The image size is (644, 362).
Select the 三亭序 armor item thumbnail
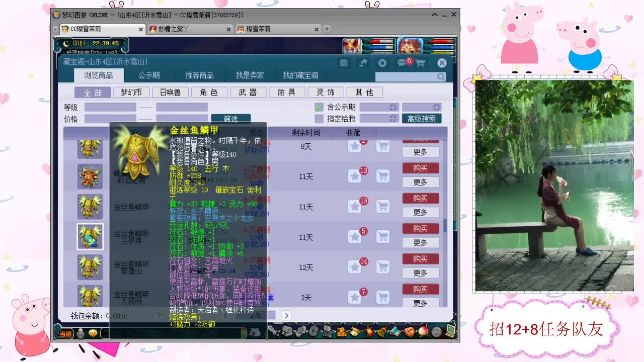coord(90,236)
